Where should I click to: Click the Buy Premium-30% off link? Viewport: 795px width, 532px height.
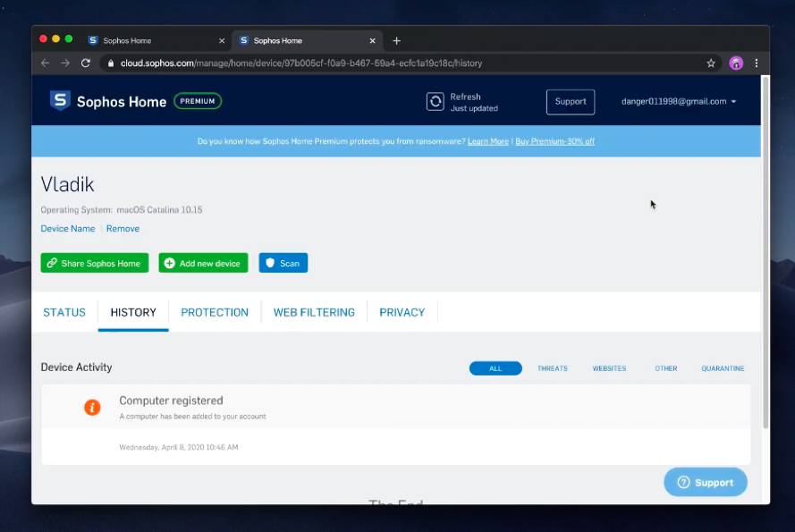click(x=554, y=141)
